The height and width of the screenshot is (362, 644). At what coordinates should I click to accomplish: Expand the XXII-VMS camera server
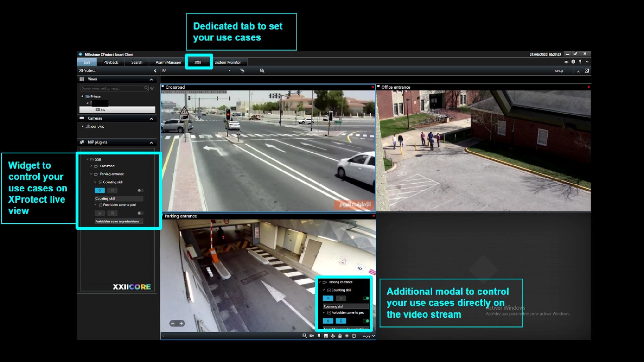click(83, 127)
